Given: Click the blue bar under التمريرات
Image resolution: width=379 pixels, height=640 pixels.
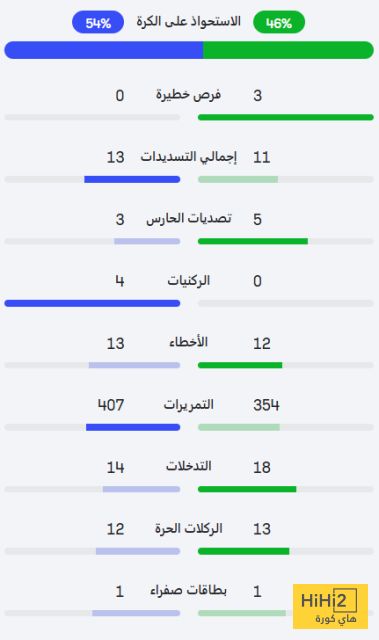Looking at the screenshot, I should coord(133,427).
